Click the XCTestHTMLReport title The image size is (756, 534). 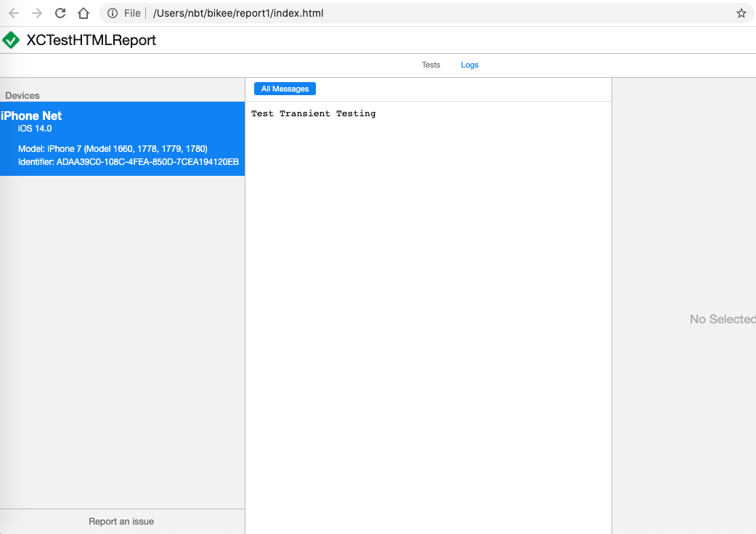(91, 40)
